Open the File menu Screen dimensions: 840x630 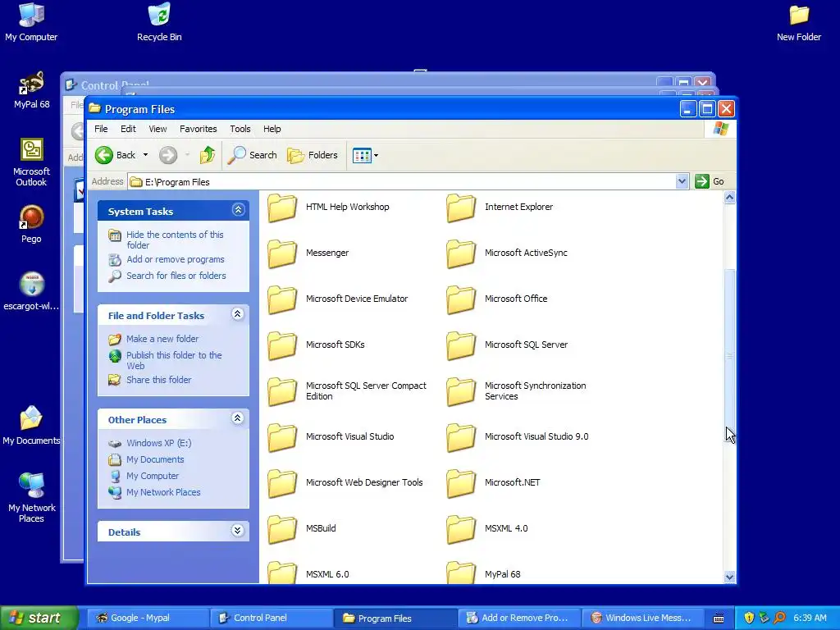(101, 129)
